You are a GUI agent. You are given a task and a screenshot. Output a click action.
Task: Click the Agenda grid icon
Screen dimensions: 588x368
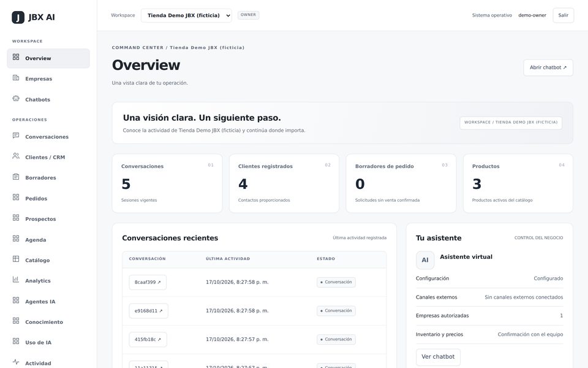tap(16, 239)
